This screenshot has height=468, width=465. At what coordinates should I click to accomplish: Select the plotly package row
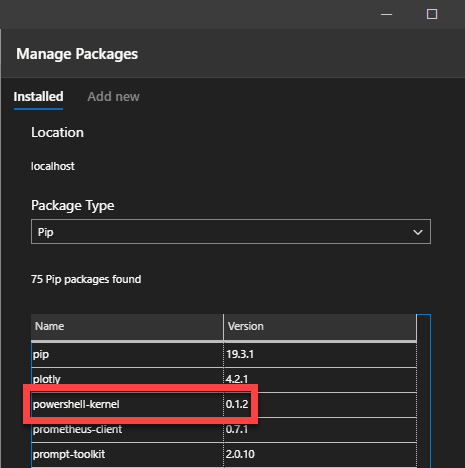[x=224, y=379]
